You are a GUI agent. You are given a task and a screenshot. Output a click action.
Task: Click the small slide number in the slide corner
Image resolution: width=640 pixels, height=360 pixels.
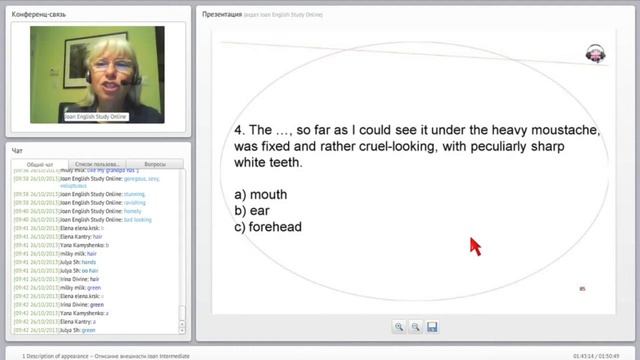[582, 289]
